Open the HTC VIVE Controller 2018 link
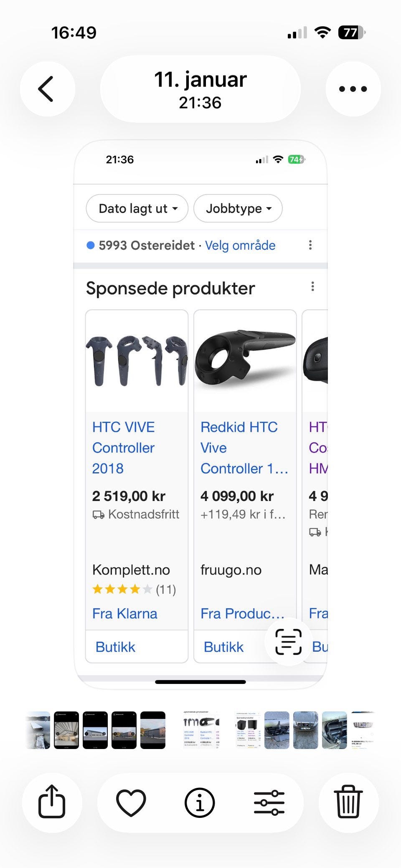Screen dimensions: 401x868 124,448
